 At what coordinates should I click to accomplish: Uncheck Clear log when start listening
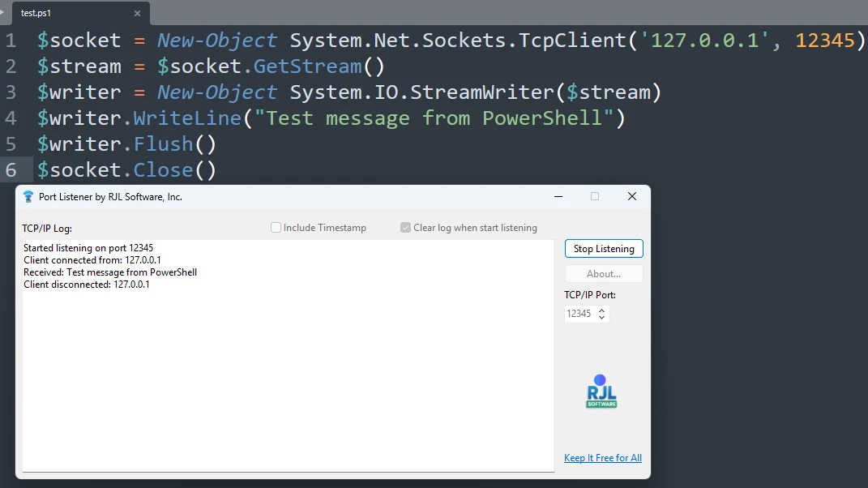tap(405, 228)
